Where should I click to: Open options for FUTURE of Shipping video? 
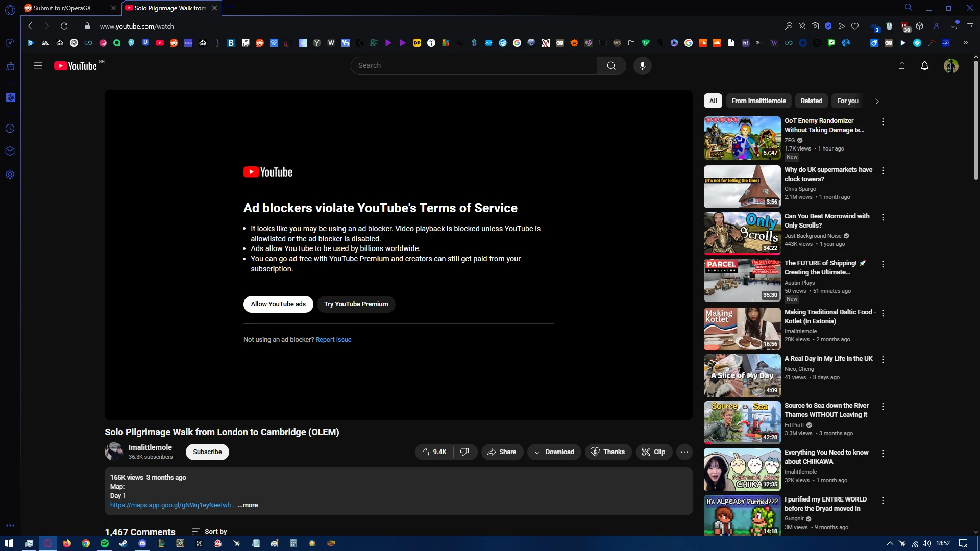coord(883,264)
